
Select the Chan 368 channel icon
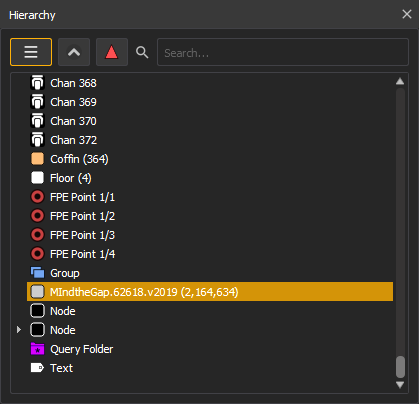coord(37,83)
